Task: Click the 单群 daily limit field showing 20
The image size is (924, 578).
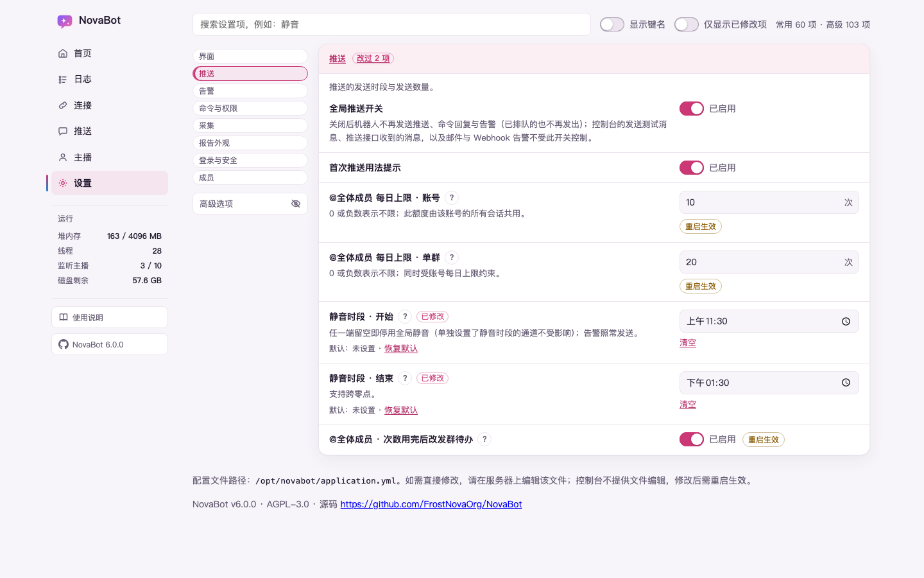Action: click(x=769, y=262)
